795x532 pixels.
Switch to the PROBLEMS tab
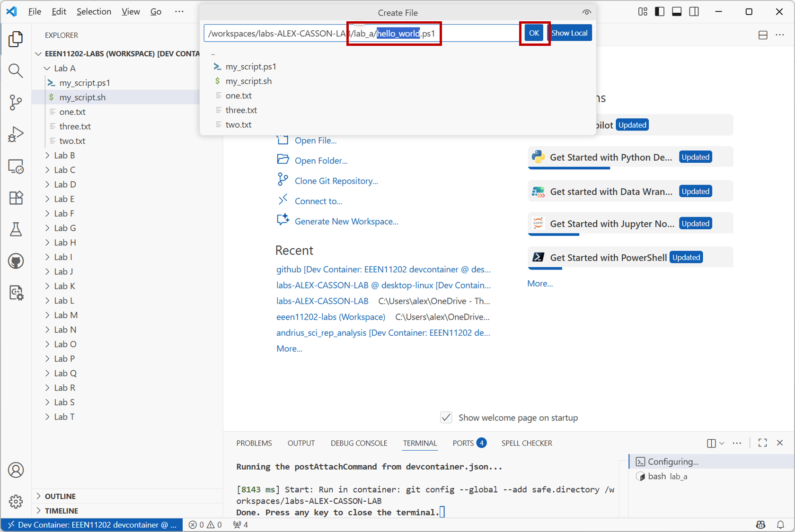point(254,443)
